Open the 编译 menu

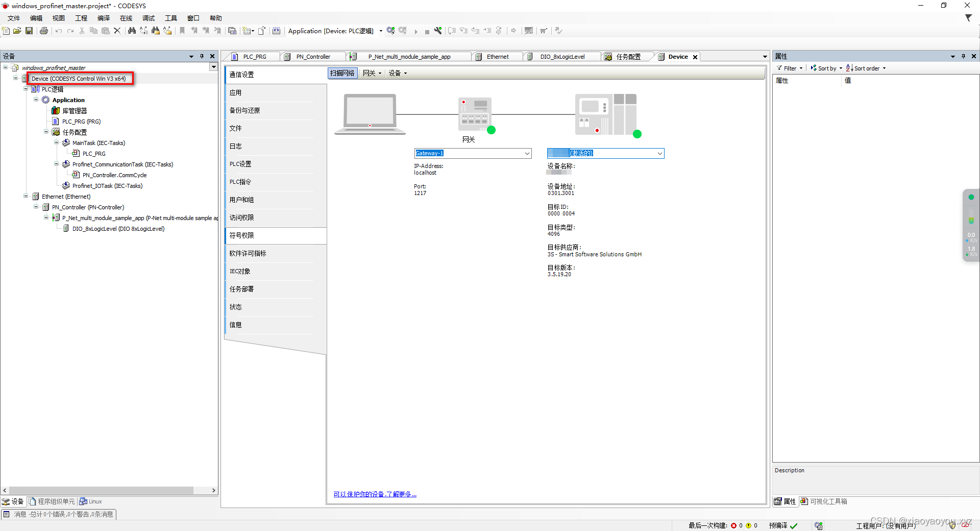(104, 18)
